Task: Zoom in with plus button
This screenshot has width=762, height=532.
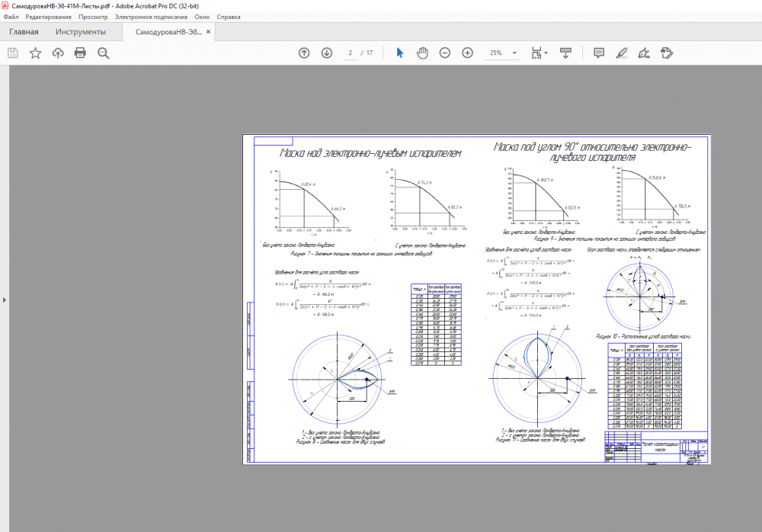Action: (467, 53)
